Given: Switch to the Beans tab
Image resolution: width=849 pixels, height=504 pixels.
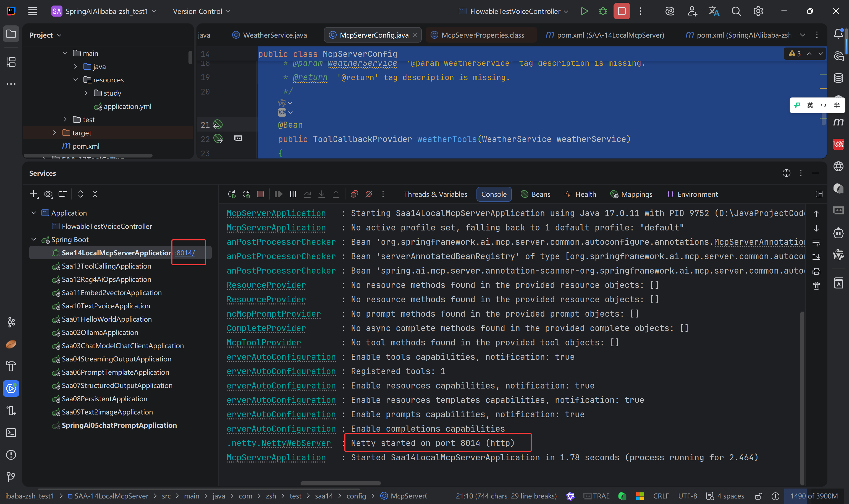Looking at the screenshot, I should tap(536, 194).
